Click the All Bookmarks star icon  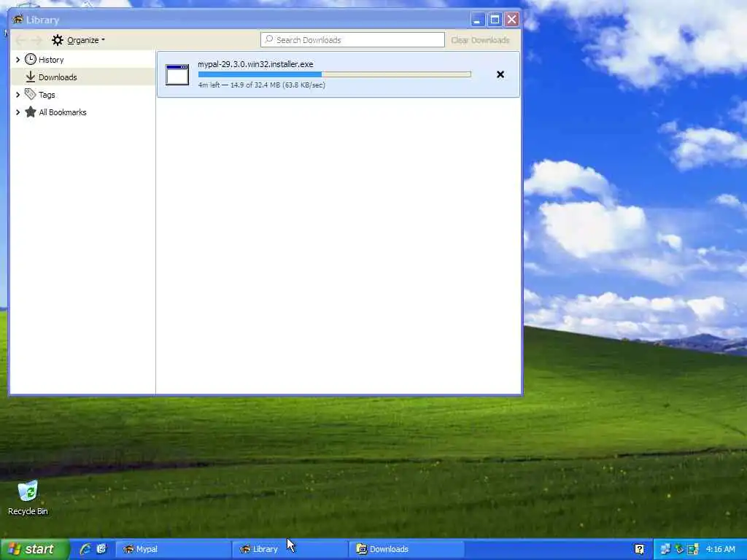click(x=31, y=112)
